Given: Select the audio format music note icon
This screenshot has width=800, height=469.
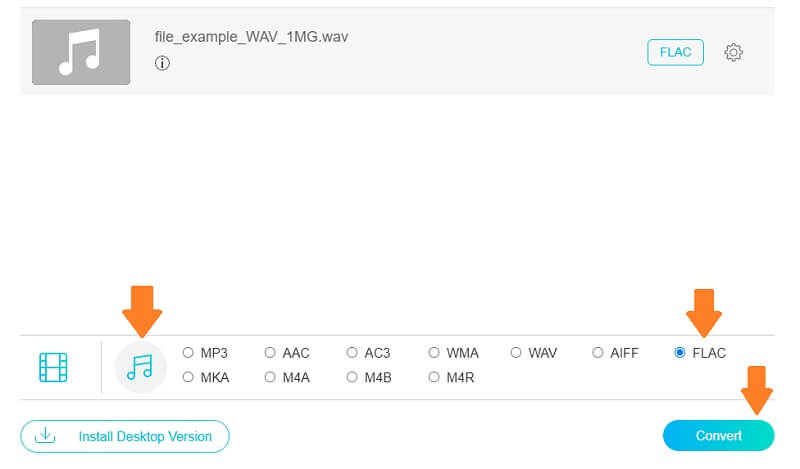Looking at the screenshot, I should coord(140,367).
